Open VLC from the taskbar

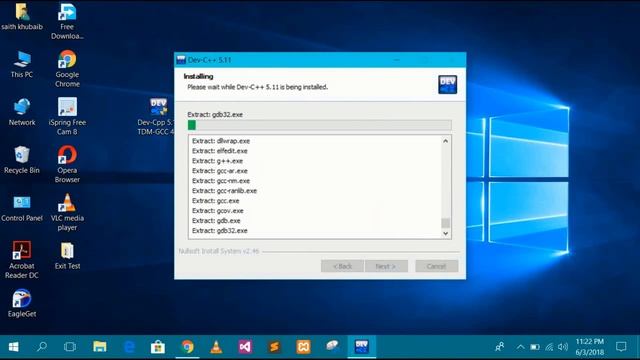(216, 347)
